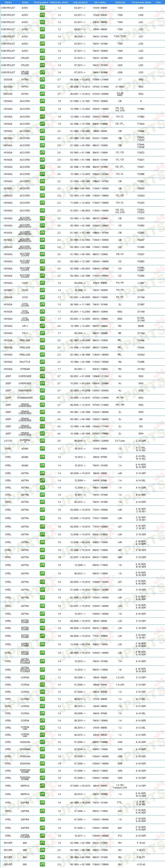
Task: Click petrol icon in Chevrolet Cruze Kombi row
Action: pos(42,72)
